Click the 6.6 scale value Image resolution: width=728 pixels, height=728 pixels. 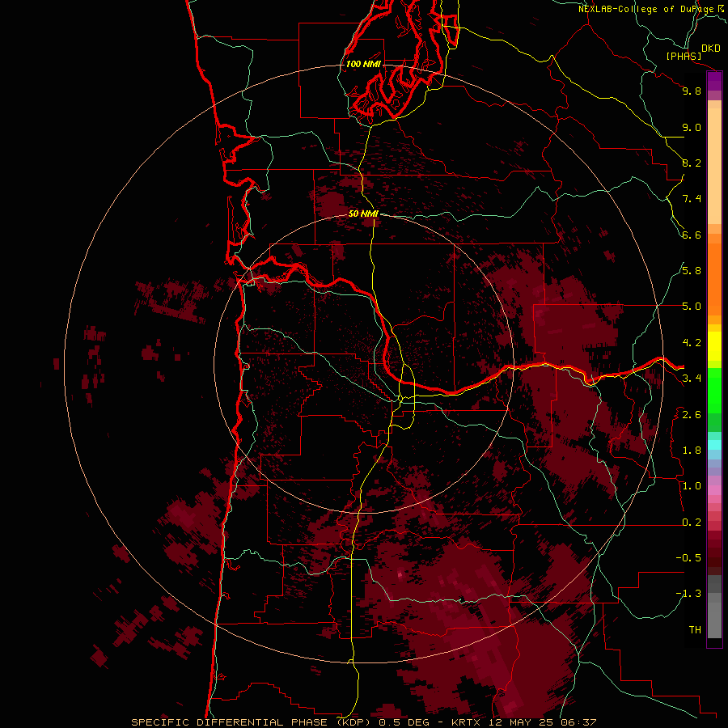pos(692,235)
